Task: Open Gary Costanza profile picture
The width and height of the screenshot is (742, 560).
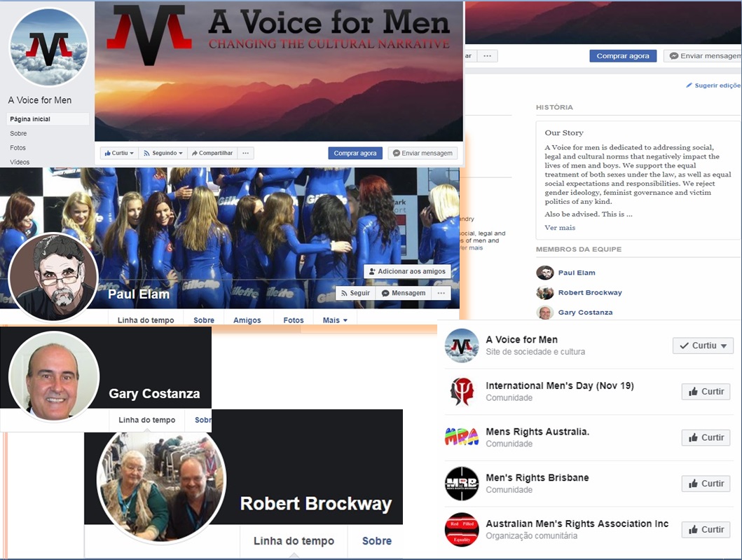Action: coord(54,376)
